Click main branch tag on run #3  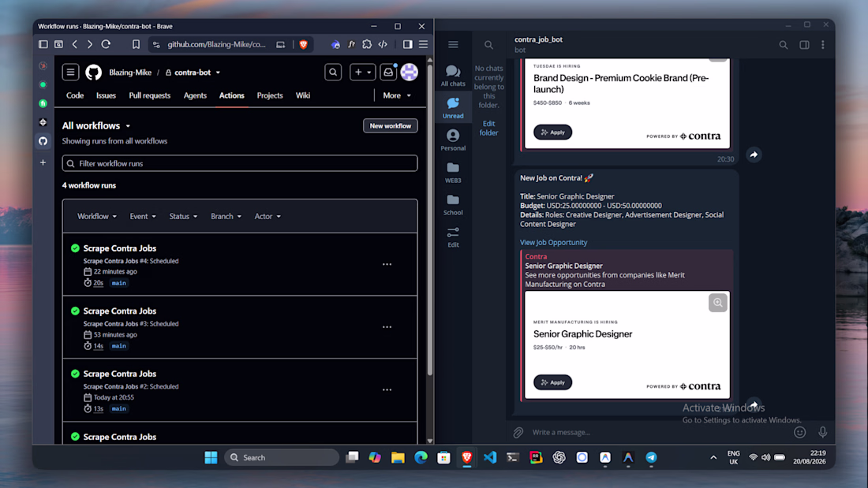coord(119,346)
